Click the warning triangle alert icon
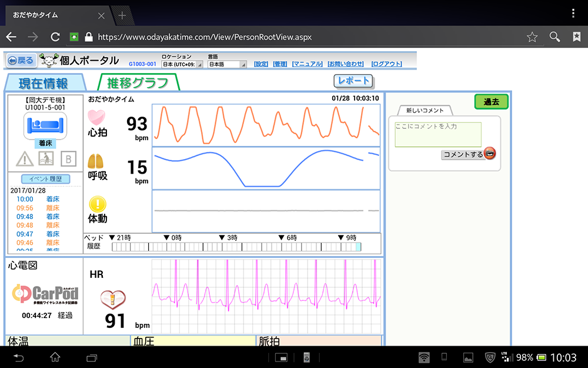 pos(24,158)
